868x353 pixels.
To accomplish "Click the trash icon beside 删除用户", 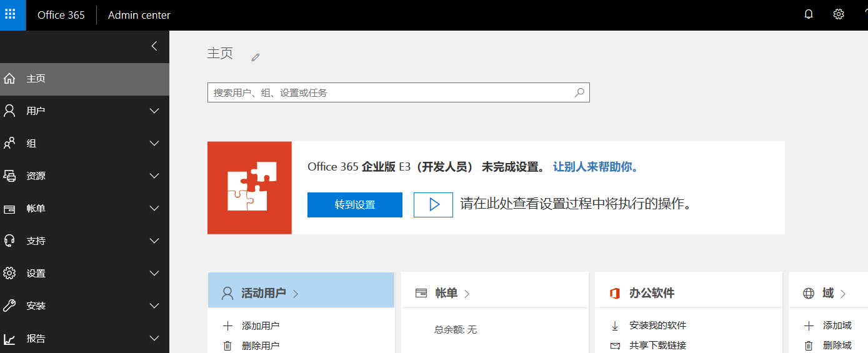I will 227,346.
